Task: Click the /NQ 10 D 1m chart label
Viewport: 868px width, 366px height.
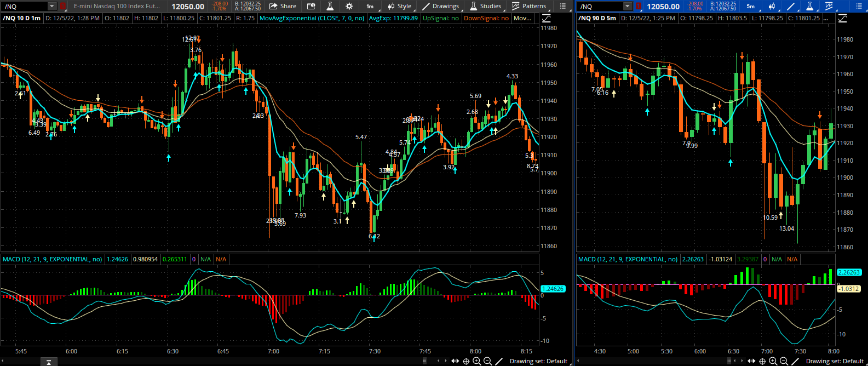Action: coord(22,18)
